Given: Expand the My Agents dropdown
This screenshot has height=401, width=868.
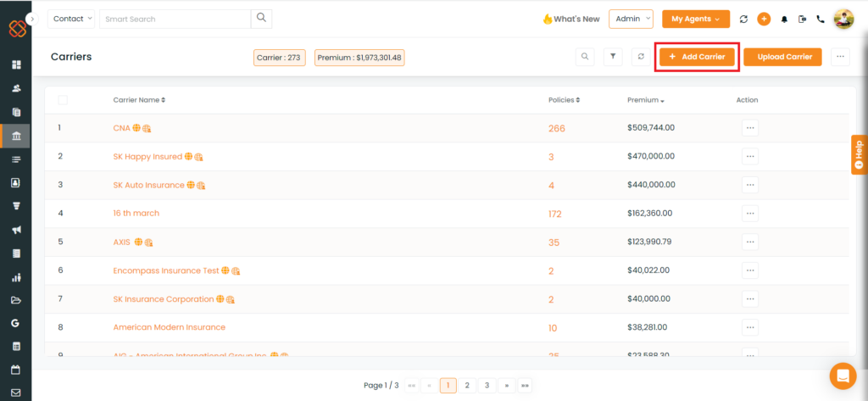Looking at the screenshot, I should 696,19.
